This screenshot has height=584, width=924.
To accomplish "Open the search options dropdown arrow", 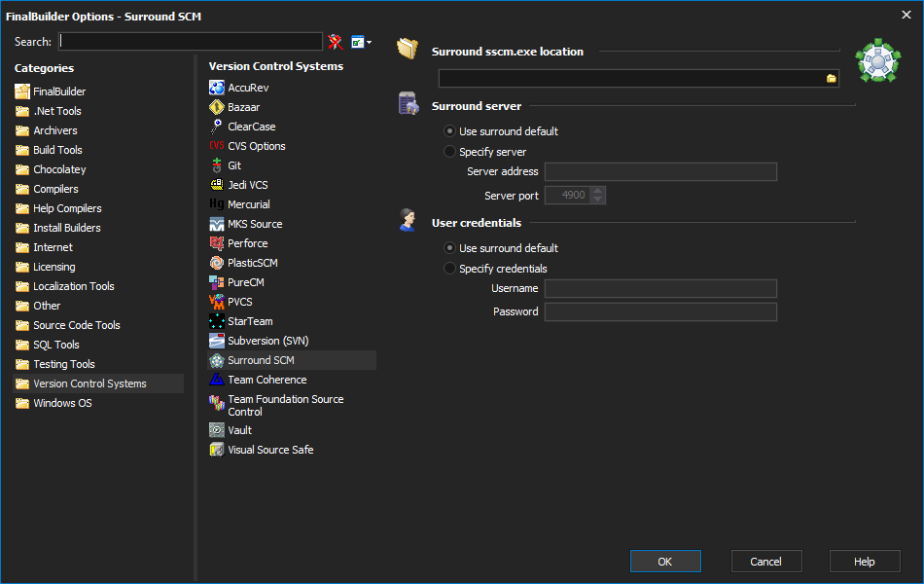I will [x=369, y=43].
